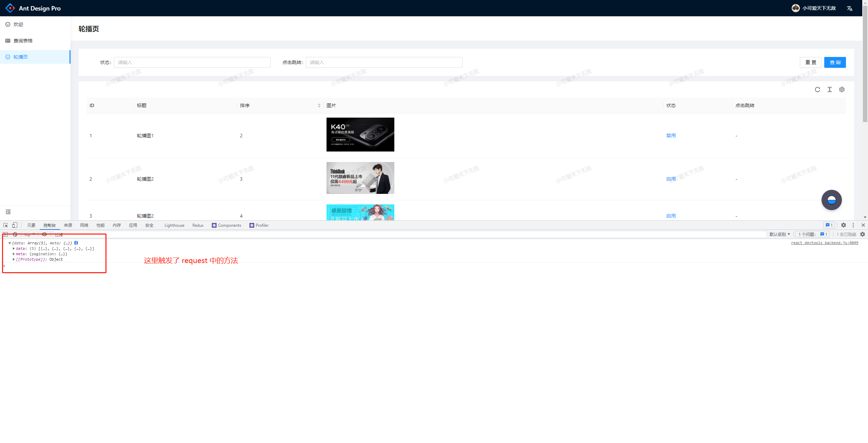This screenshot has height=443, width=868.
Task: Switch to the 网络 DevTools tab
Action: [84, 225]
